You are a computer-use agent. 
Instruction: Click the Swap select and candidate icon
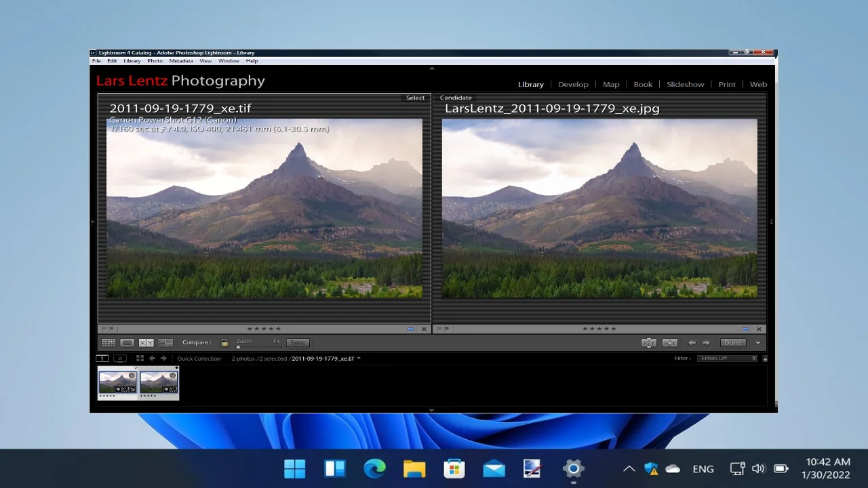pyautogui.click(x=649, y=343)
